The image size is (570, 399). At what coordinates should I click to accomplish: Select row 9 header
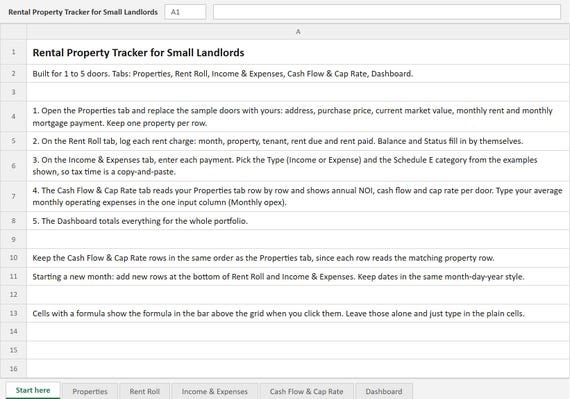(x=13, y=239)
